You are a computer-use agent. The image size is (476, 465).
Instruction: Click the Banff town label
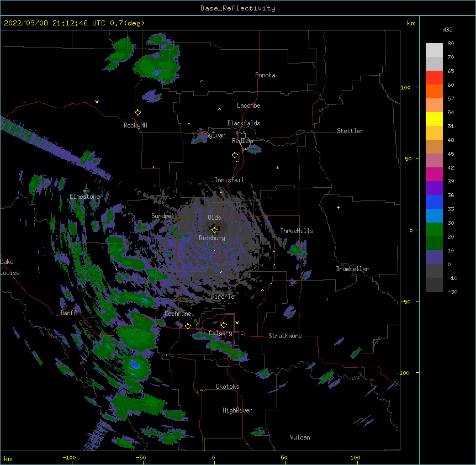(x=68, y=313)
